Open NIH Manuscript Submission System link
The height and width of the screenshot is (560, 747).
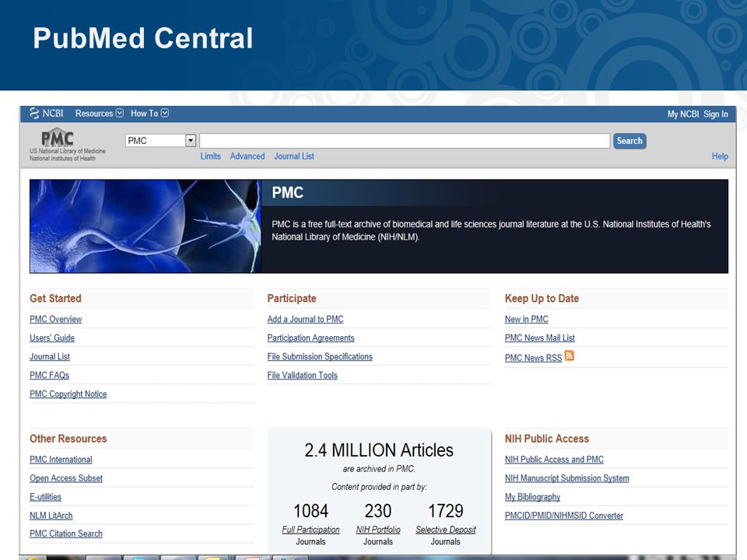[567, 478]
